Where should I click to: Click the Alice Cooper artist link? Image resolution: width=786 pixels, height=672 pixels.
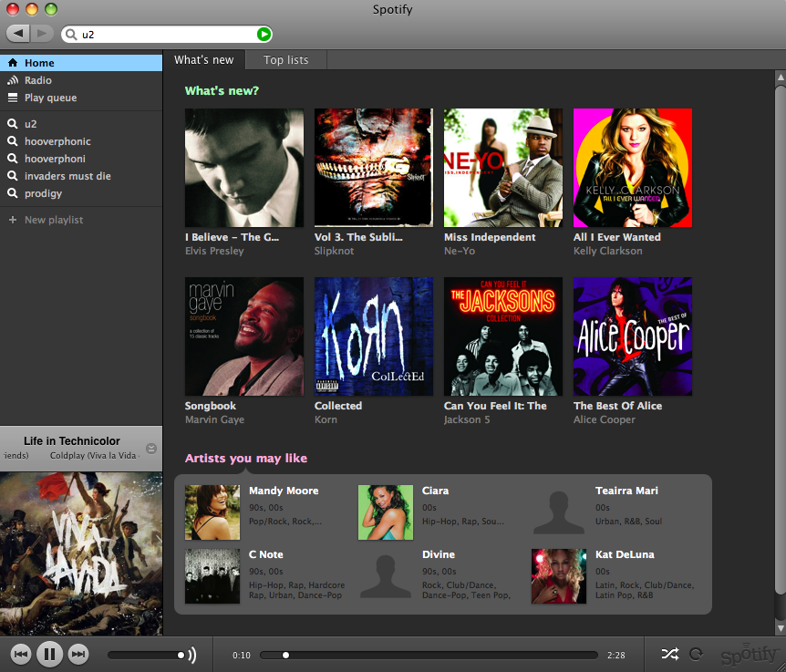[604, 419]
